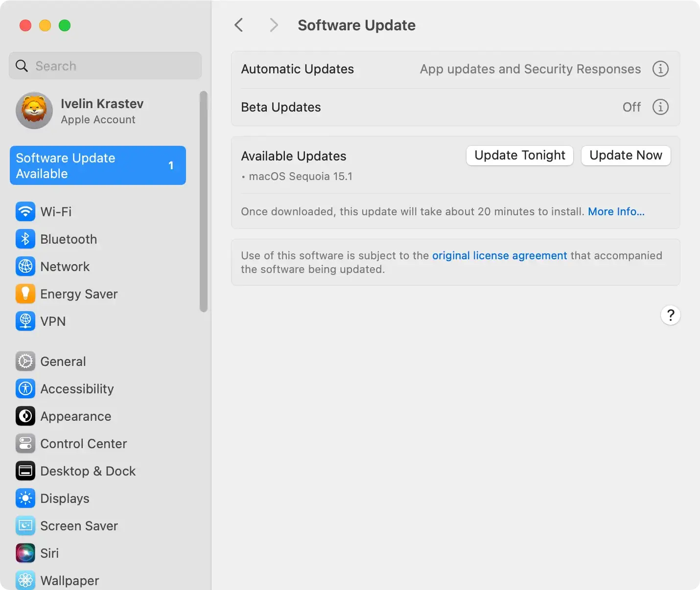This screenshot has height=590, width=700.
Task: Select the Desktop & Dock label
Action: (88, 471)
